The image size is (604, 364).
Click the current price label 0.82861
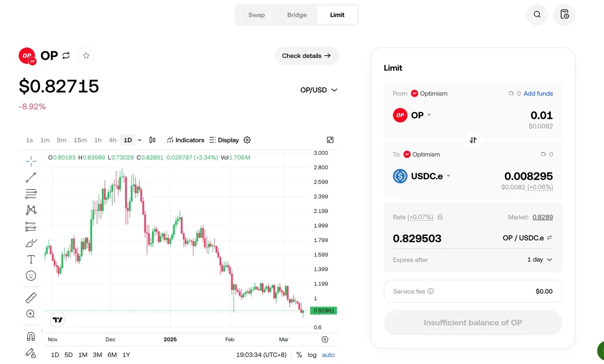click(324, 311)
